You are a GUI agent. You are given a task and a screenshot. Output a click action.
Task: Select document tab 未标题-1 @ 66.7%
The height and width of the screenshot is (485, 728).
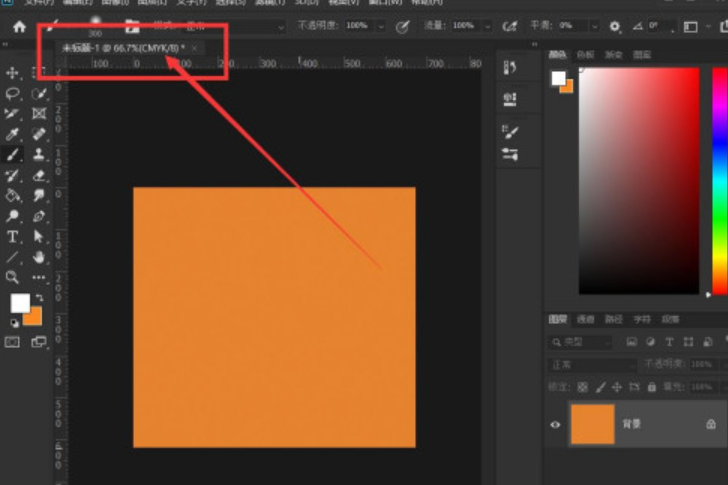(124, 48)
